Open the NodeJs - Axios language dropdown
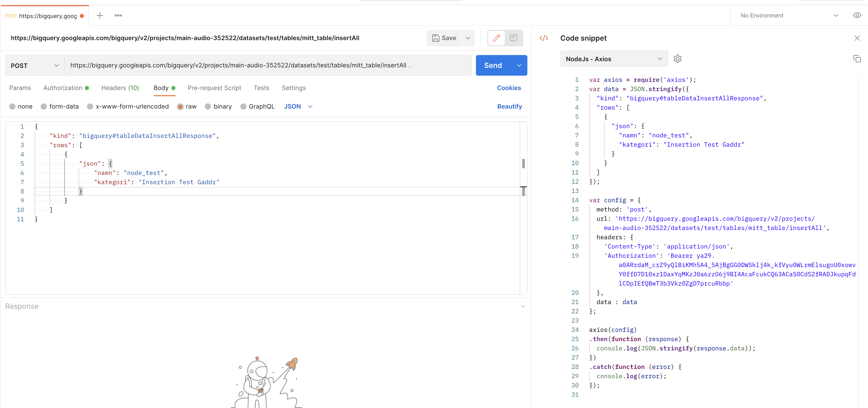This screenshot has width=868, height=408. pyautogui.click(x=614, y=59)
